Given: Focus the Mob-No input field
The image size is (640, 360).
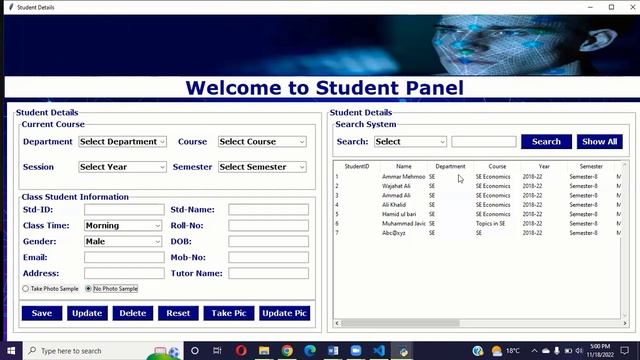Looking at the screenshot, I should (x=269, y=257).
